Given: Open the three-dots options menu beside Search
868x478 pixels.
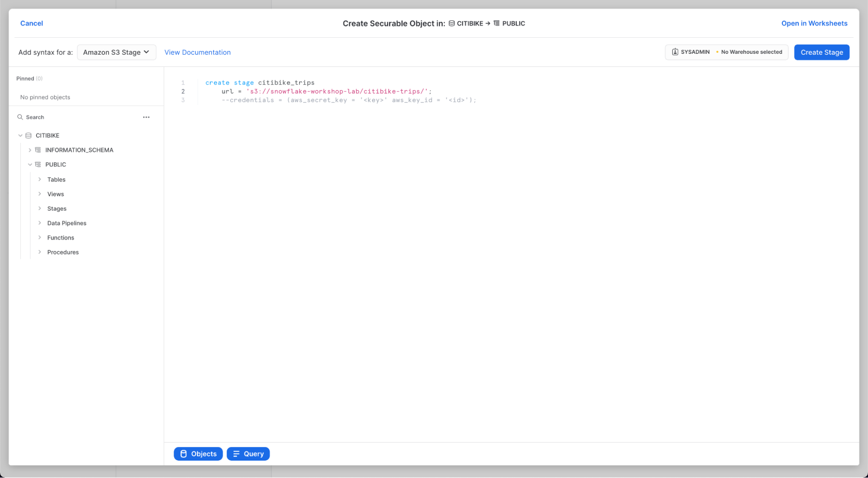Looking at the screenshot, I should (x=146, y=117).
